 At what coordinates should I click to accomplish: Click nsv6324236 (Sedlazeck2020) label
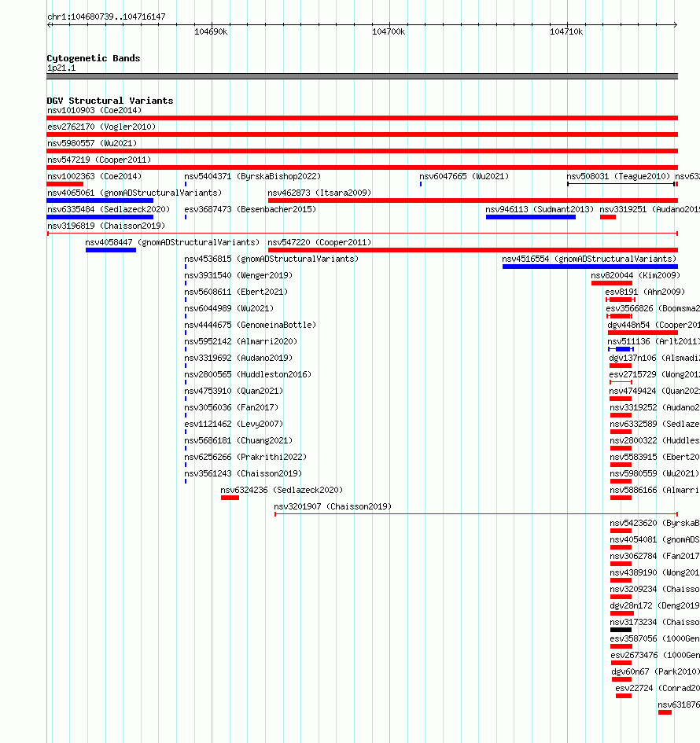[x=282, y=490]
